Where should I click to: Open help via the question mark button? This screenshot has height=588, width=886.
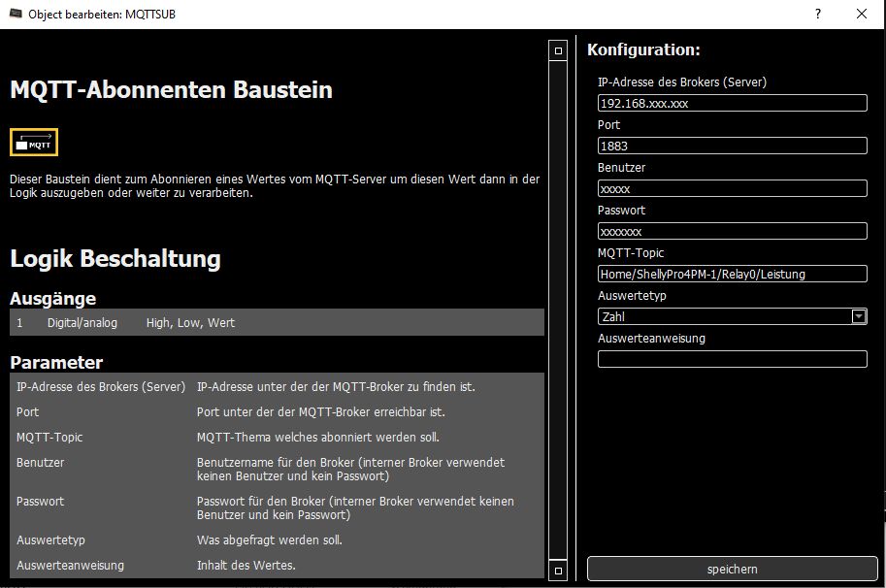point(818,14)
